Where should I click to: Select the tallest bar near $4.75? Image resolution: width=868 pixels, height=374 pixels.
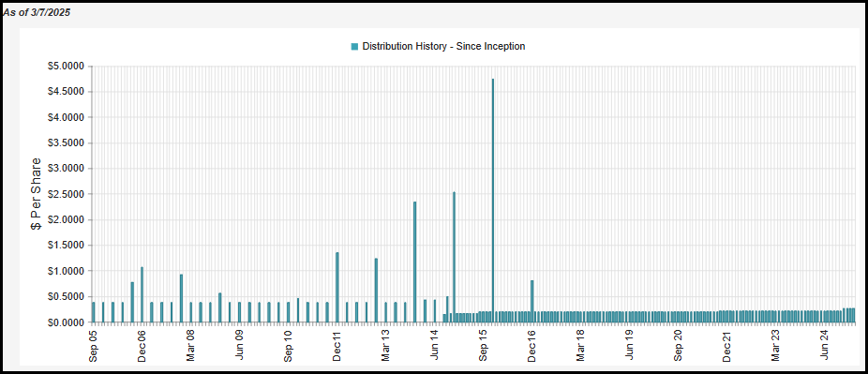pyautogui.click(x=493, y=201)
